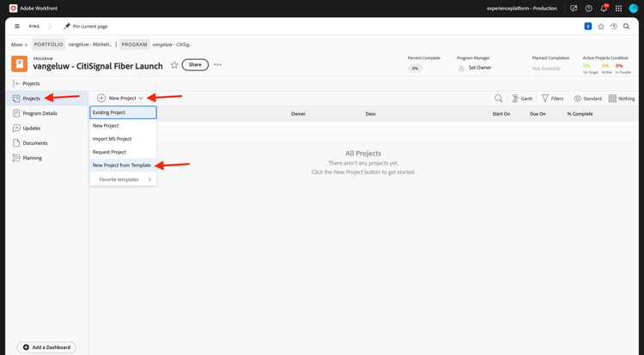Viewport: 644px width, 355px height.
Task: Click the New Project dropdown button
Action: click(120, 99)
